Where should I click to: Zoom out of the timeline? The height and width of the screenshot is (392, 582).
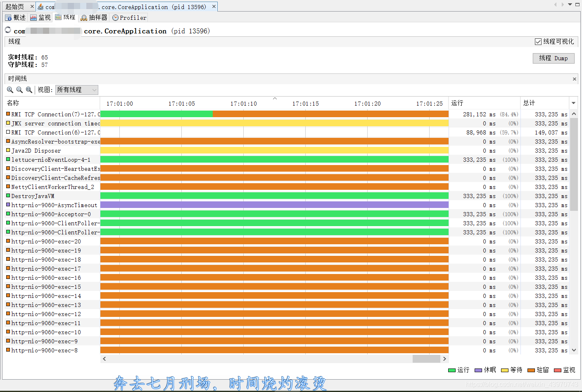click(19, 90)
